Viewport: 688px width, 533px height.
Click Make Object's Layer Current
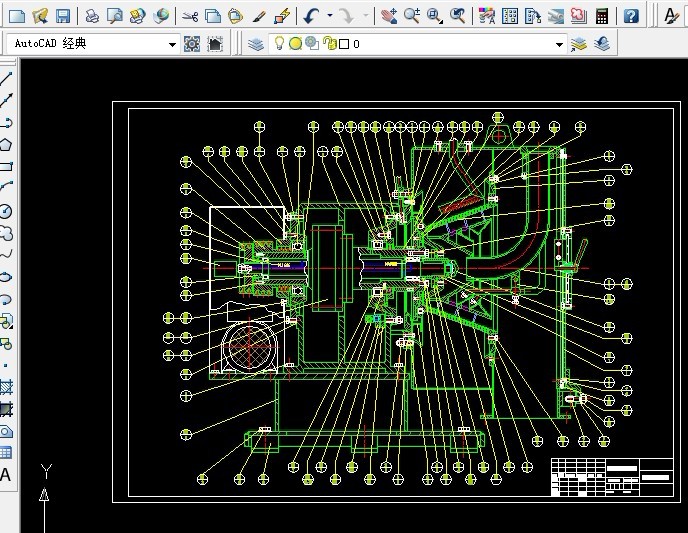click(579, 44)
